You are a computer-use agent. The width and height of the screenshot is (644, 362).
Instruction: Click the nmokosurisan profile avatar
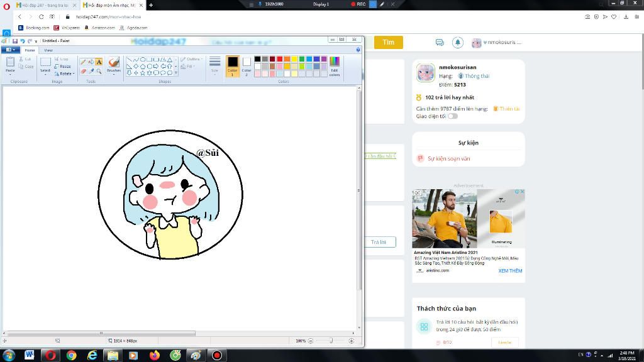(x=425, y=73)
